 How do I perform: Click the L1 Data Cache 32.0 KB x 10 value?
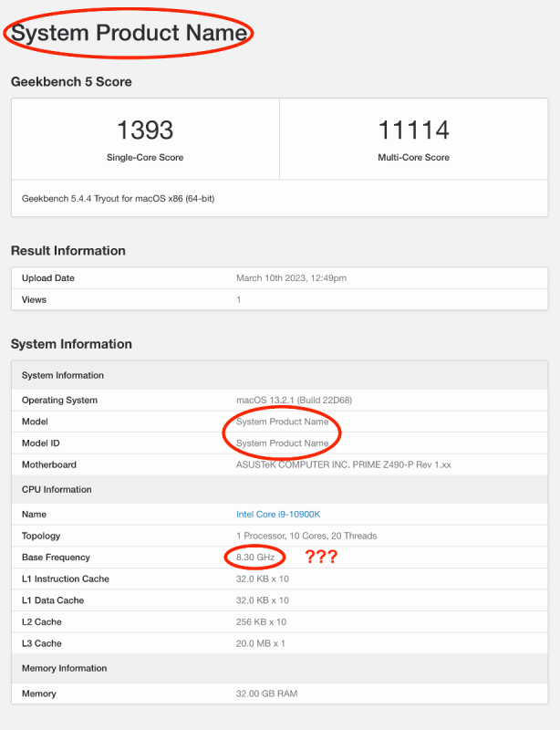pos(263,600)
